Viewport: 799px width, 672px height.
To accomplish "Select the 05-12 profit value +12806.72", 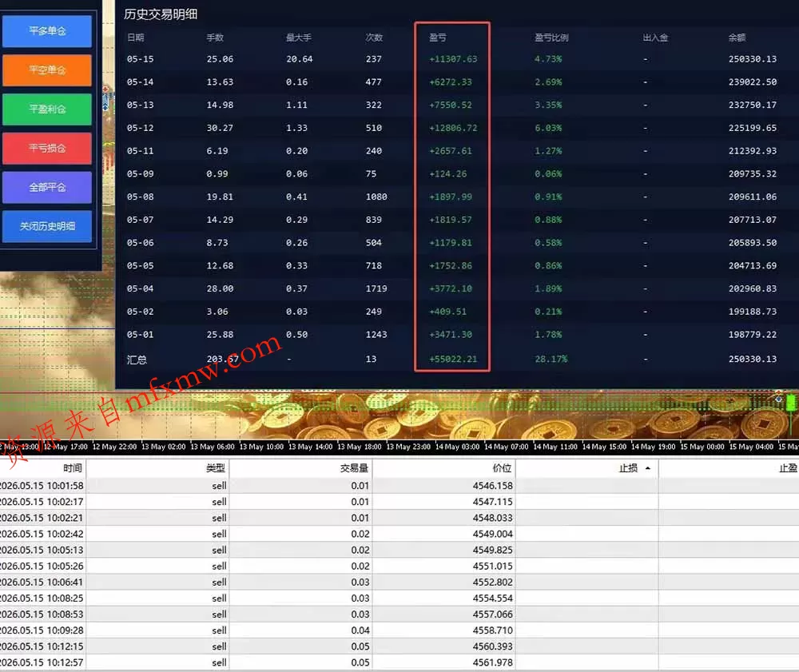I will coord(453,128).
